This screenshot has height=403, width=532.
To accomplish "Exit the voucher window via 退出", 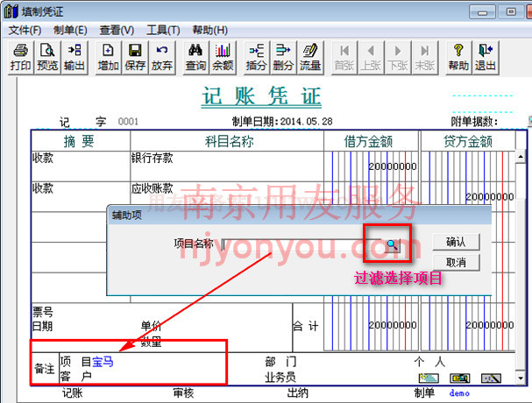I will pyautogui.click(x=484, y=57).
